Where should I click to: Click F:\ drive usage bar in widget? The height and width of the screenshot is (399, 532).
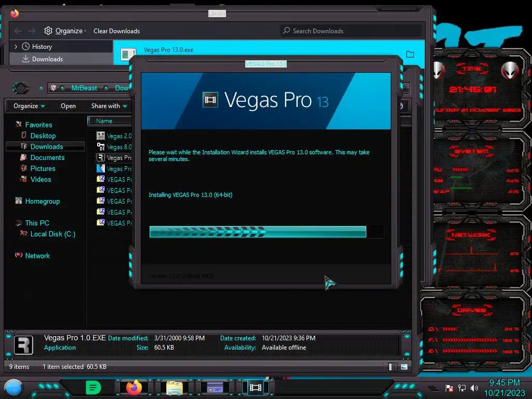tap(470, 340)
